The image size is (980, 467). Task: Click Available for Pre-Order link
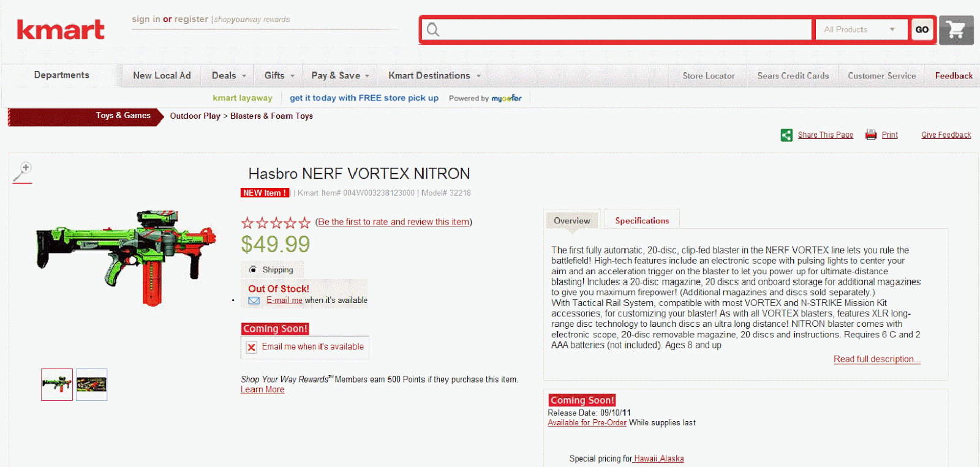tap(587, 423)
